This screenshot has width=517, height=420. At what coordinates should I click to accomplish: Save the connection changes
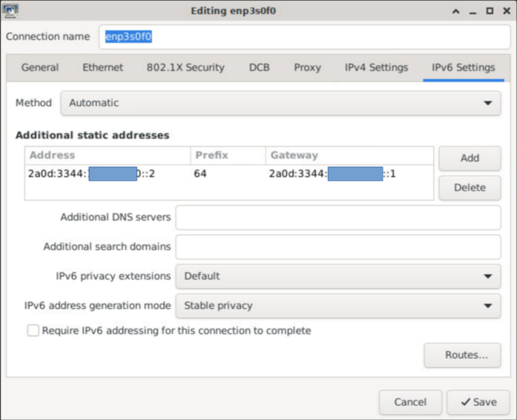pos(478,402)
